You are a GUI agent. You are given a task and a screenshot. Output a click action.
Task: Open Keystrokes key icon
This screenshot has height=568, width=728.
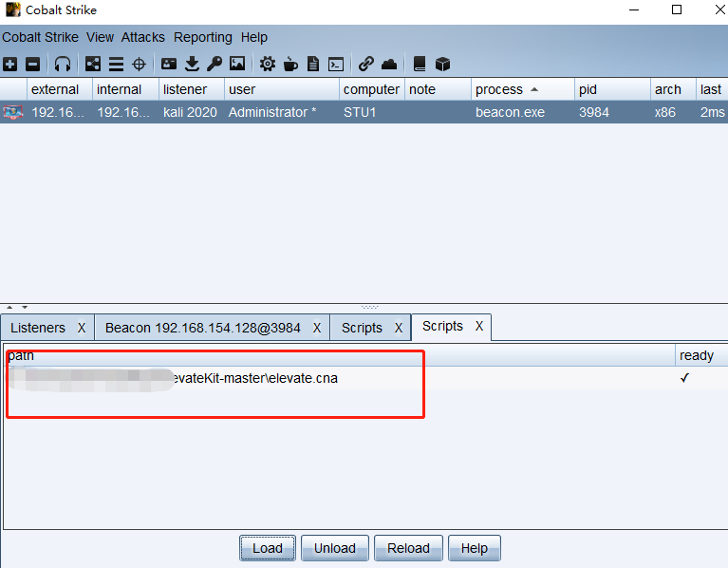pyautogui.click(x=215, y=64)
